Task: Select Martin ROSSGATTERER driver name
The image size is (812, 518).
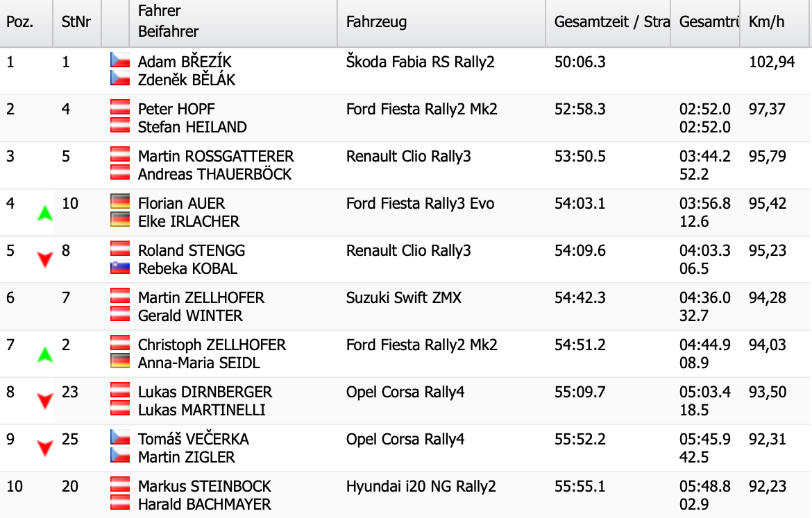Action: point(215,156)
